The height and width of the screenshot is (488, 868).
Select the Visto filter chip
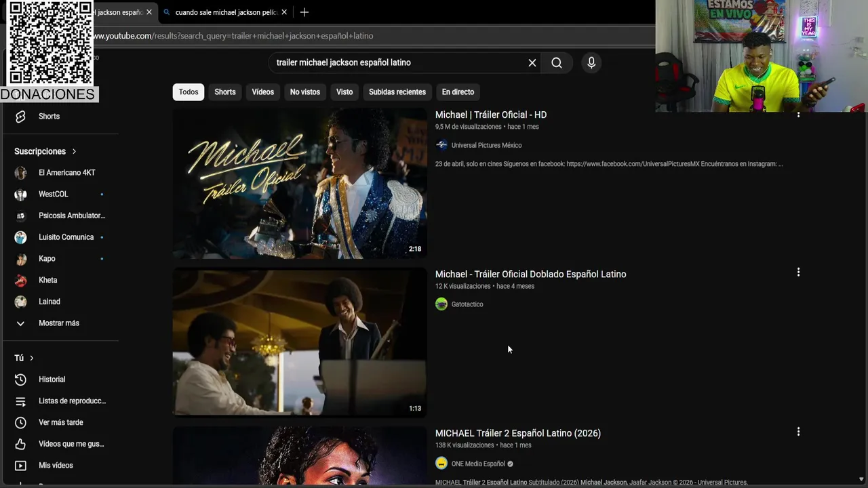(x=344, y=92)
